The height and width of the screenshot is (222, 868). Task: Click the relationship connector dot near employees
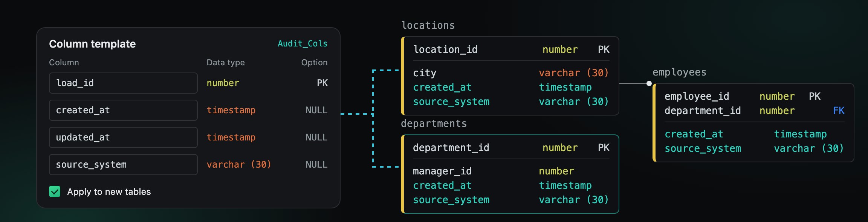click(649, 83)
